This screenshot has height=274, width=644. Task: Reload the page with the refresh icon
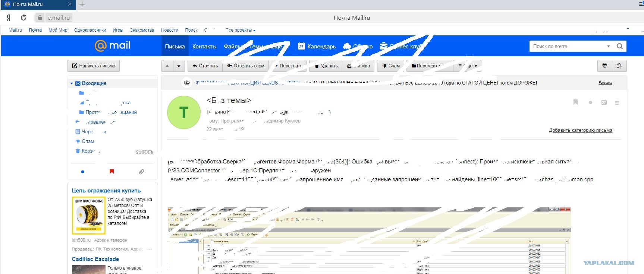(23, 17)
